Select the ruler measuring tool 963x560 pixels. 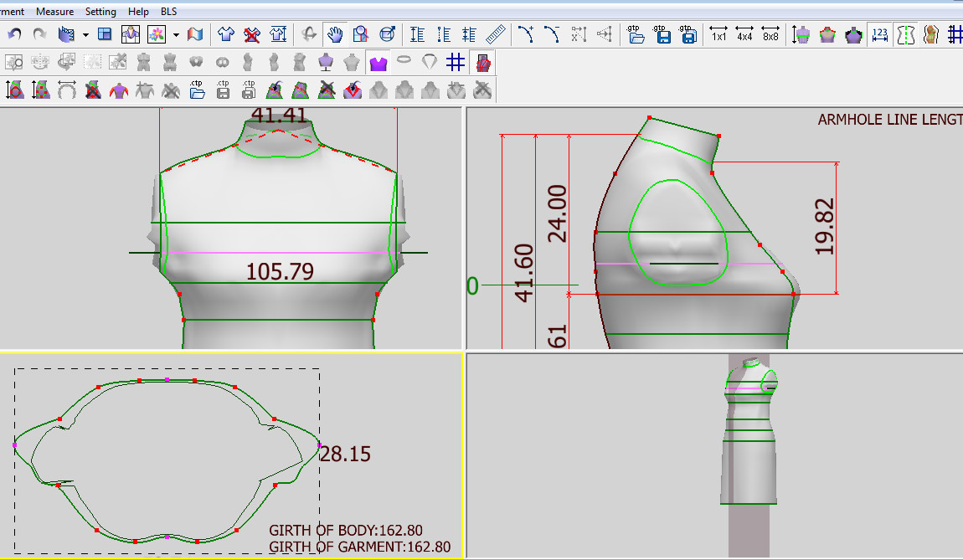(x=497, y=34)
